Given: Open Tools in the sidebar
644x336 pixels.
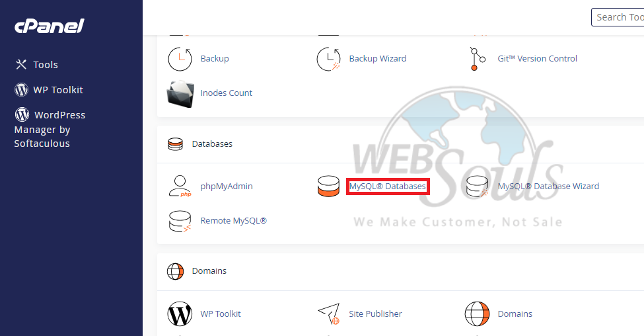Looking at the screenshot, I should click(x=45, y=65).
